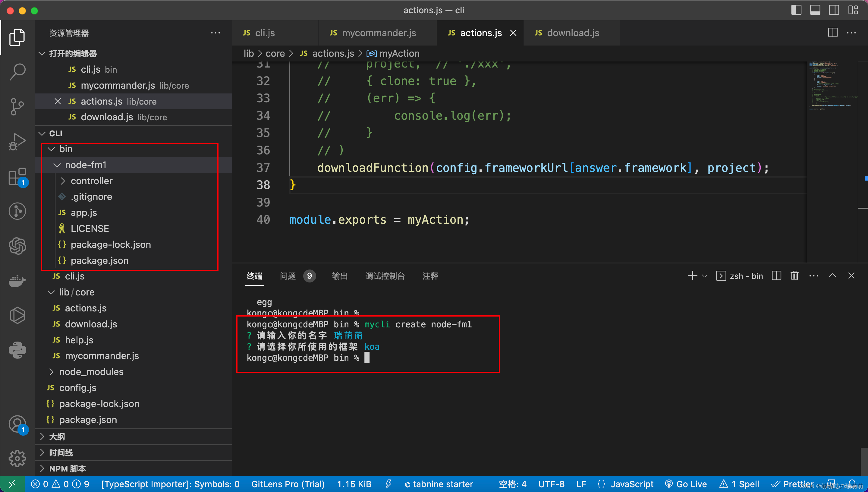868x492 pixels.
Task: Close the actions.js editor tab
Action: click(513, 33)
